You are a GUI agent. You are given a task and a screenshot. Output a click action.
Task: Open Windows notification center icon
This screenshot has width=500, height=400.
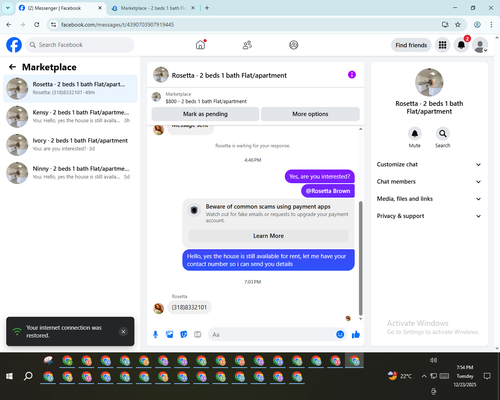pos(487,376)
